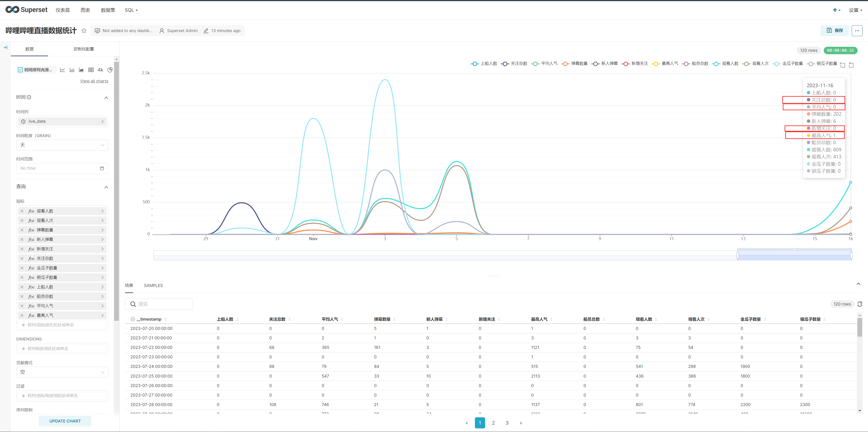The image size is (868, 432).
Task: Click the right handle of data zoom slider
Action: [x=851, y=256]
